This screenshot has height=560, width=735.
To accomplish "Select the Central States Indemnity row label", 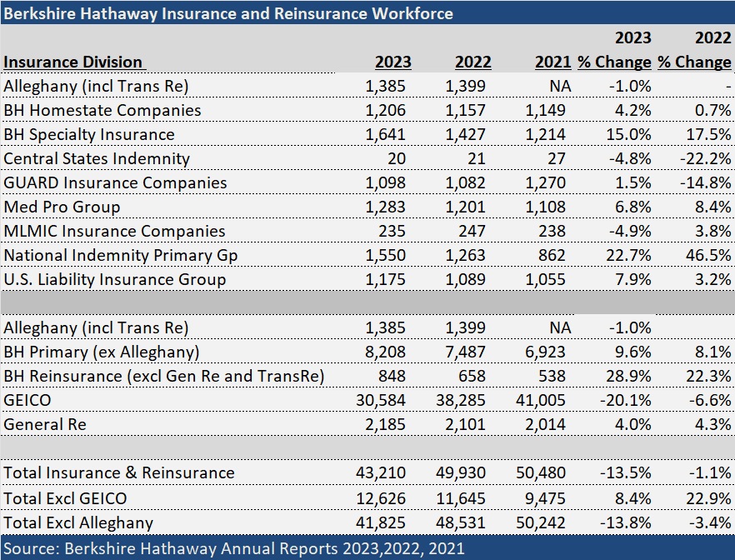I will (97, 159).
